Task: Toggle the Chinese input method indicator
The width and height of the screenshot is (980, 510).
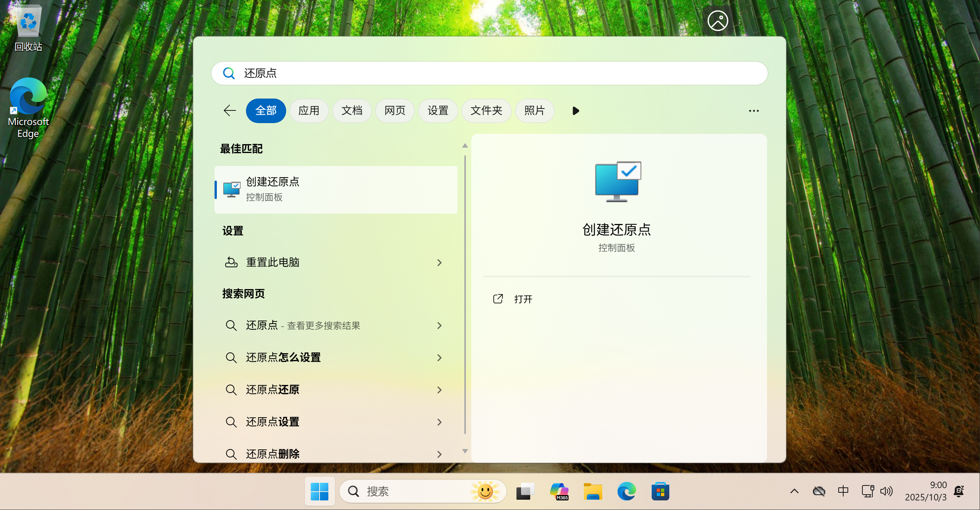Action: point(843,491)
